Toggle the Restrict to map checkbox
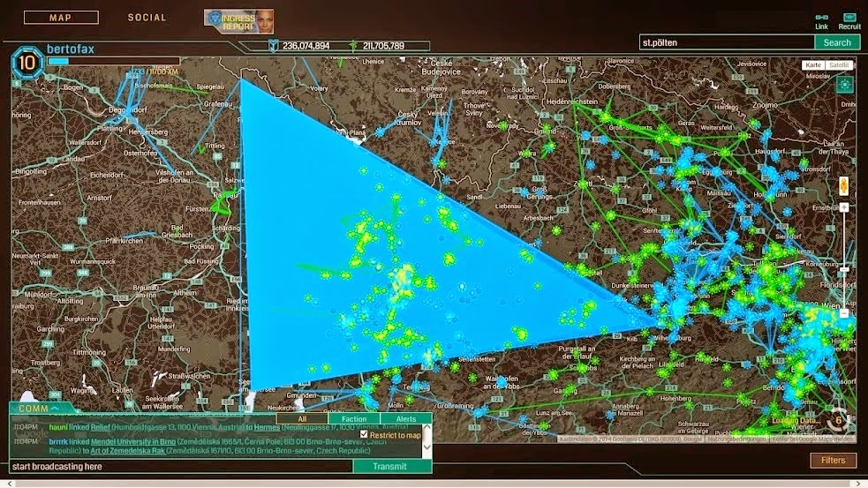The width and height of the screenshot is (868, 488). pos(364,434)
